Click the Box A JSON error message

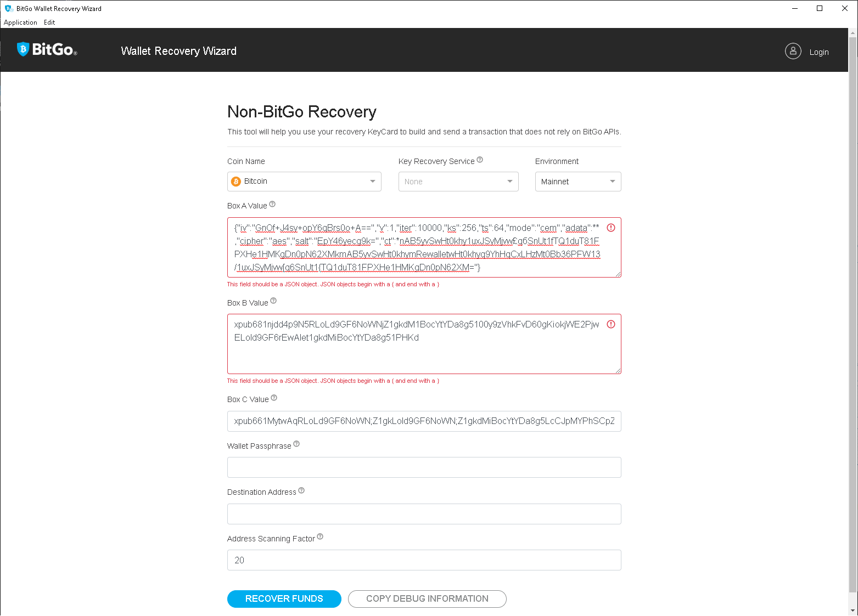(333, 284)
